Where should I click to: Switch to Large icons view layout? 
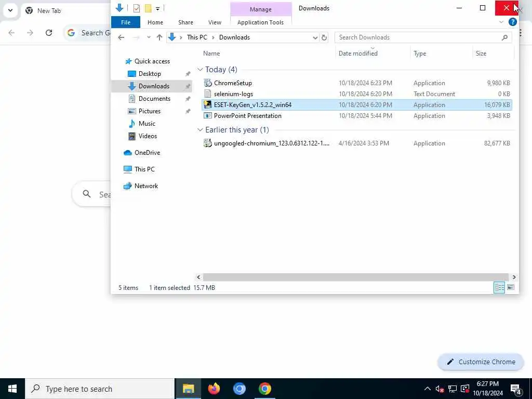coord(511,288)
